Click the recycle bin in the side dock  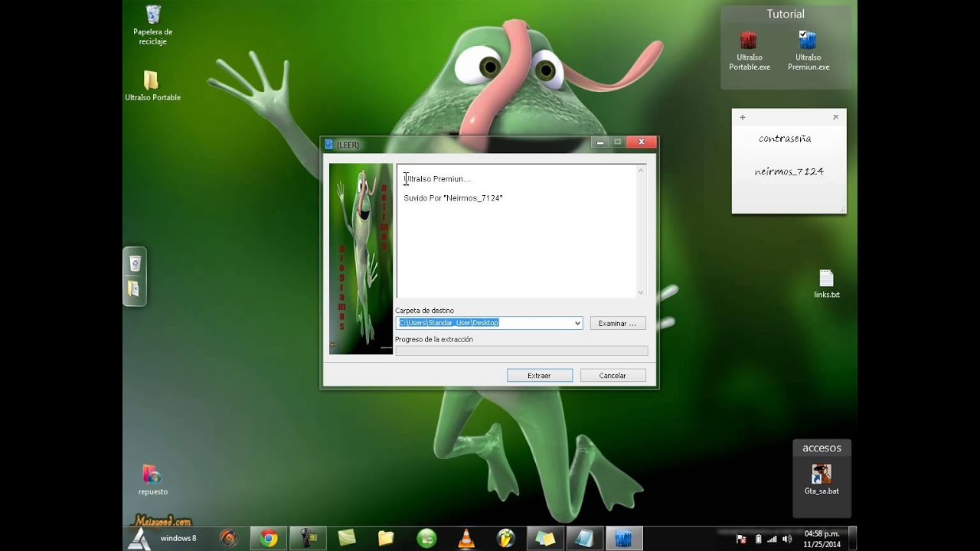[135, 263]
